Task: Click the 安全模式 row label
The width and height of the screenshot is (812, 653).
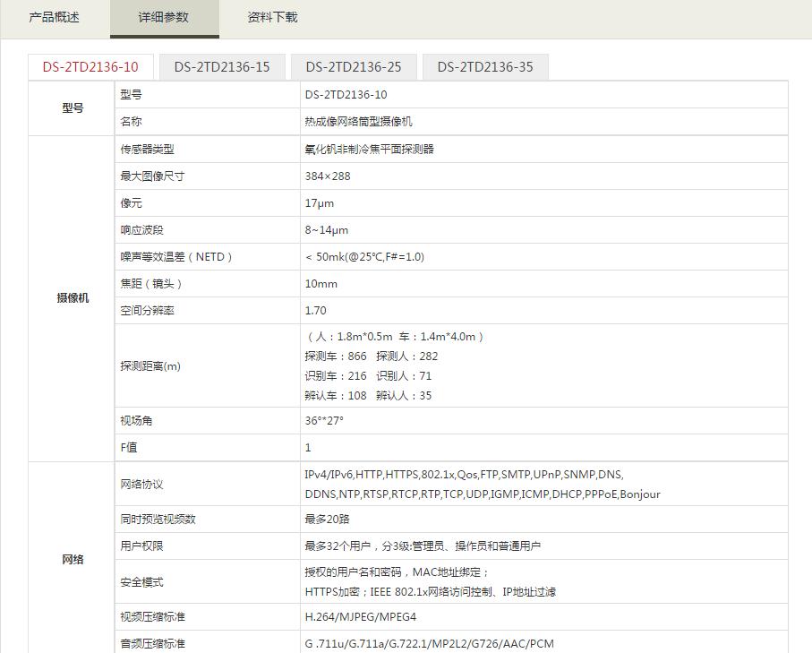Action: point(142,582)
